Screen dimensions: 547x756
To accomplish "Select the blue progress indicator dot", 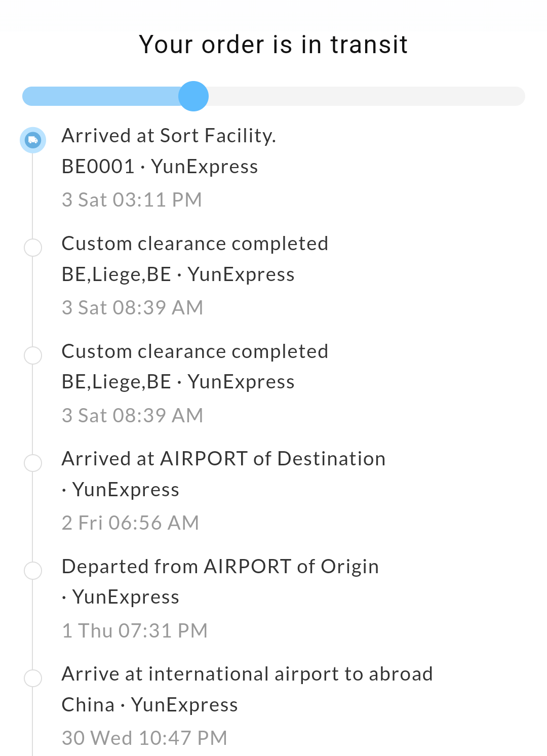I will coord(194,96).
